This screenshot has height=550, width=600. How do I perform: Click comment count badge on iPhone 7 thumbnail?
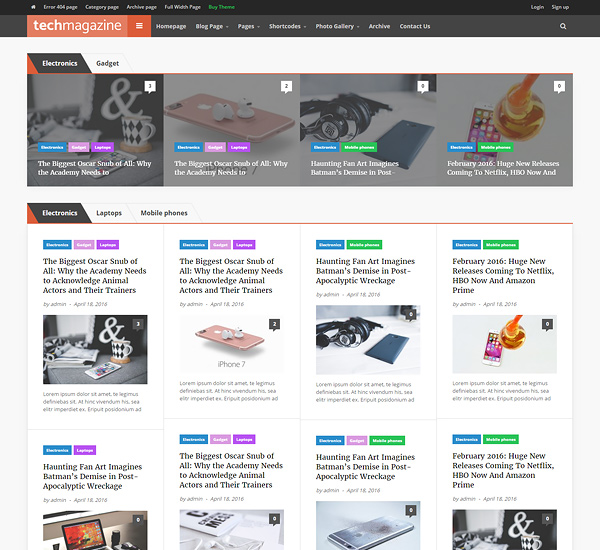(x=274, y=325)
